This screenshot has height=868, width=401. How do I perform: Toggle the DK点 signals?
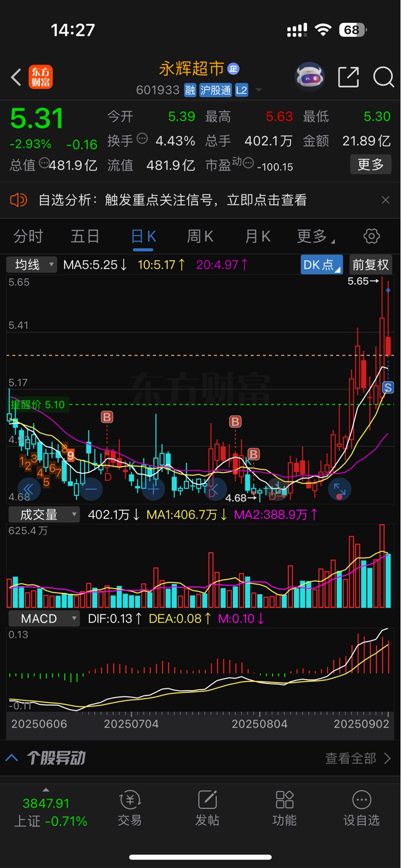(322, 265)
